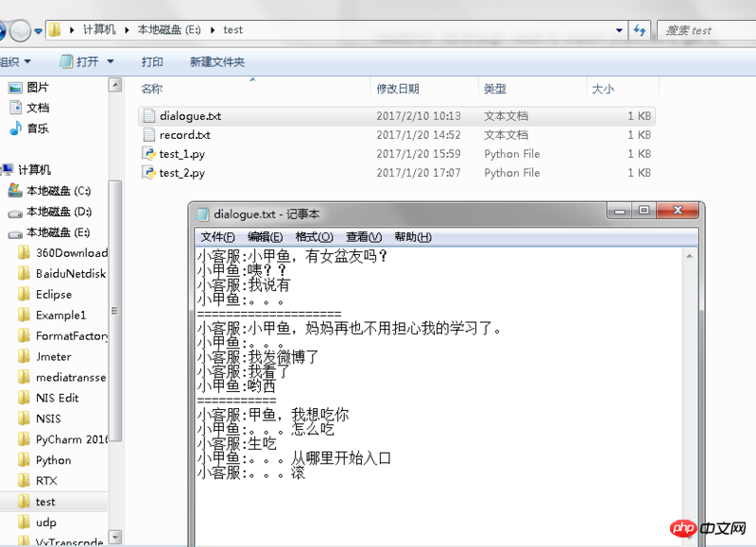756x547 pixels.
Task: Click the 新建文件夹 button
Action: [x=216, y=61]
